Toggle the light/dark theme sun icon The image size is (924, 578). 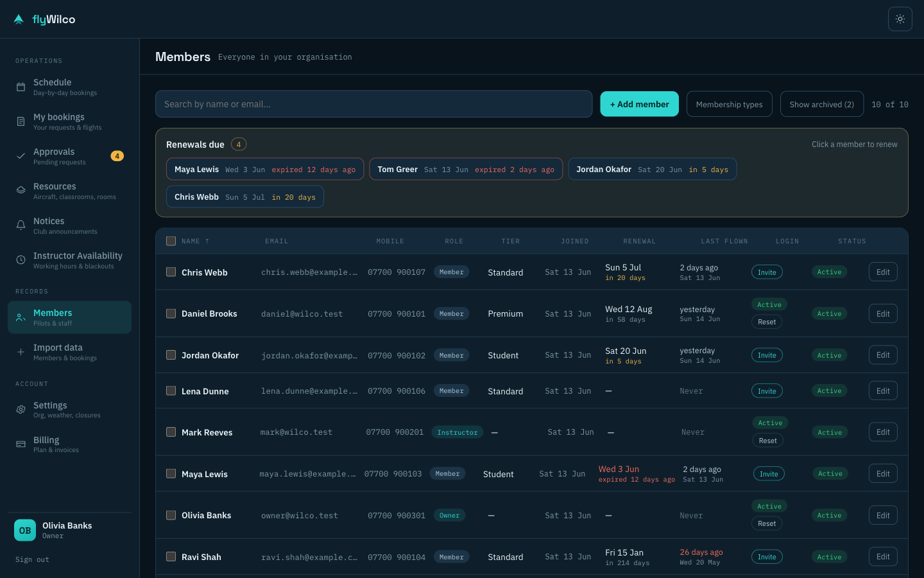[900, 19]
